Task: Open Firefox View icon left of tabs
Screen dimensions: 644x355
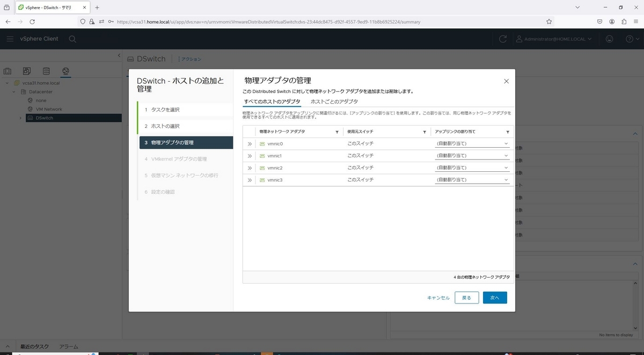Action: [6, 8]
